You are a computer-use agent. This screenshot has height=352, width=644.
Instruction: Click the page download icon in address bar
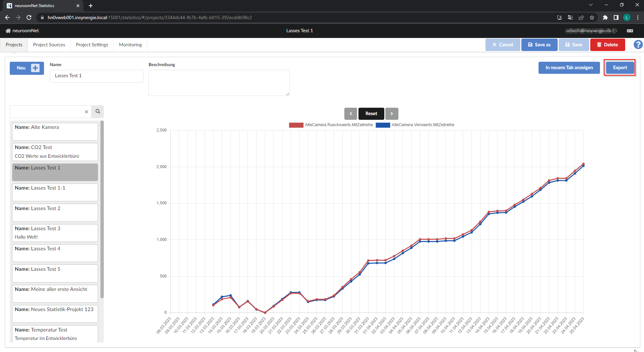559,17
